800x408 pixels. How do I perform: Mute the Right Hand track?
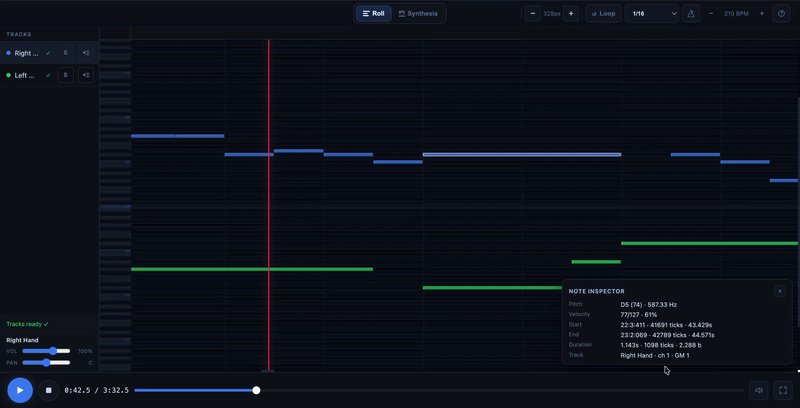[86, 53]
